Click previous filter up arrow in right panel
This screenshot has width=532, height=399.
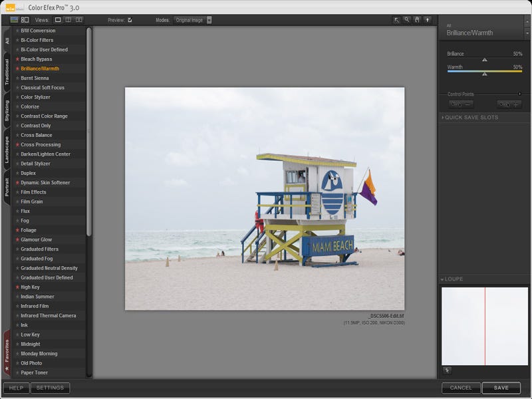527,21
